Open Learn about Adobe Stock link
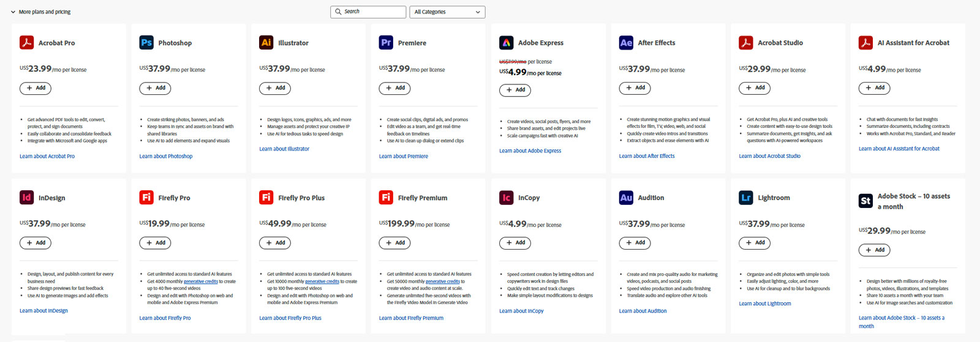This screenshot has height=342, width=980. (x=902, y=322)
